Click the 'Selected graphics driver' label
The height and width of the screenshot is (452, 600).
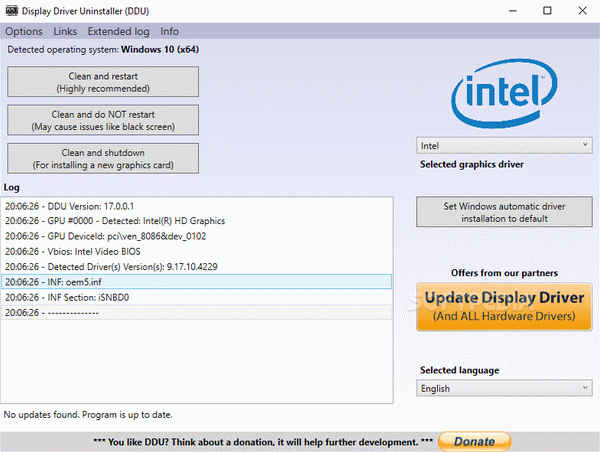472,165
